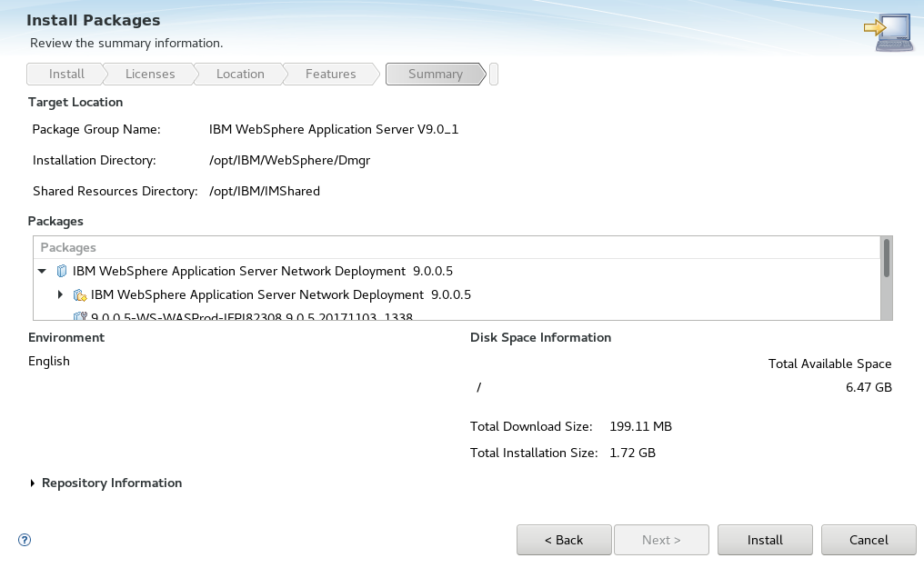Click the 'English' environment entry
The width and height of the screenshot is (924, 568).
pos(49,362)
